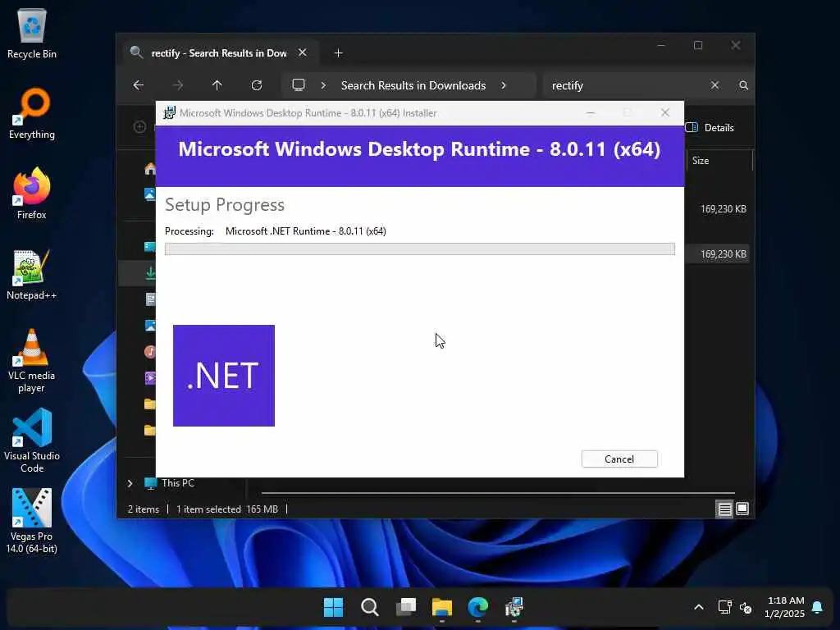The image size is (840, 630).
Task: Click the muted volume tray icon
Action: pos(746,608)
